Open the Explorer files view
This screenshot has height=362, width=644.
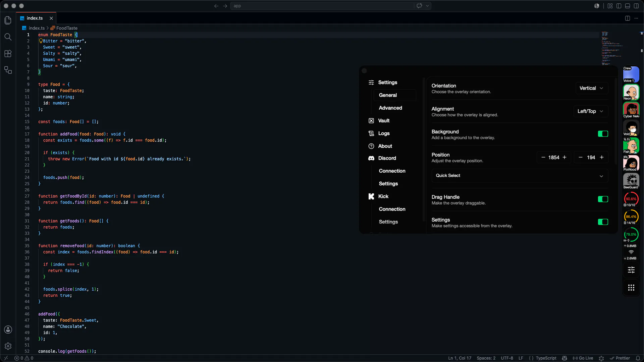pyautogui.click(x=8, y=20)
